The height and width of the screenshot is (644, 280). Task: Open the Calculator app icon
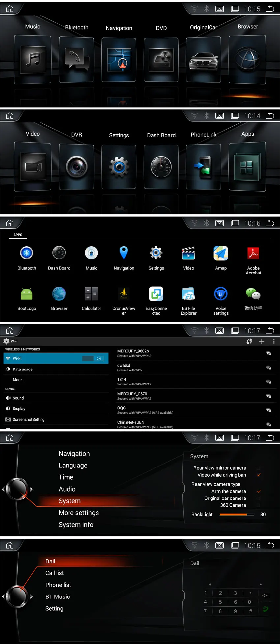(91, 294)
